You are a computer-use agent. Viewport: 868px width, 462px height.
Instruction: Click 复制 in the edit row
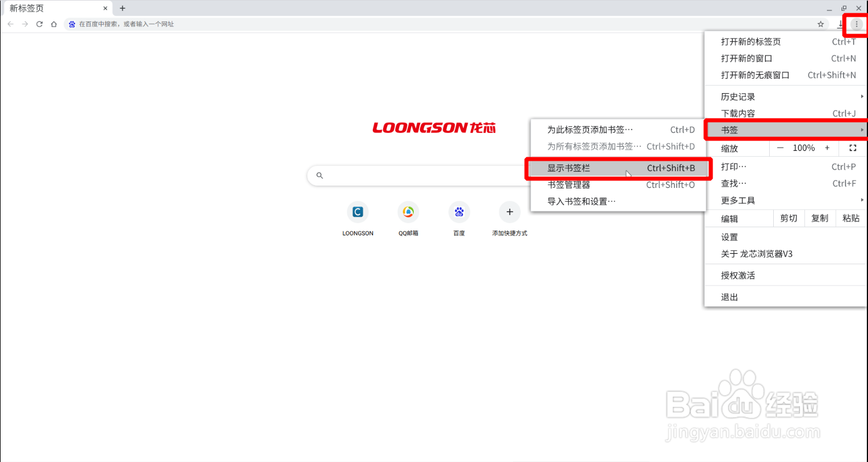tap(819, 218)
